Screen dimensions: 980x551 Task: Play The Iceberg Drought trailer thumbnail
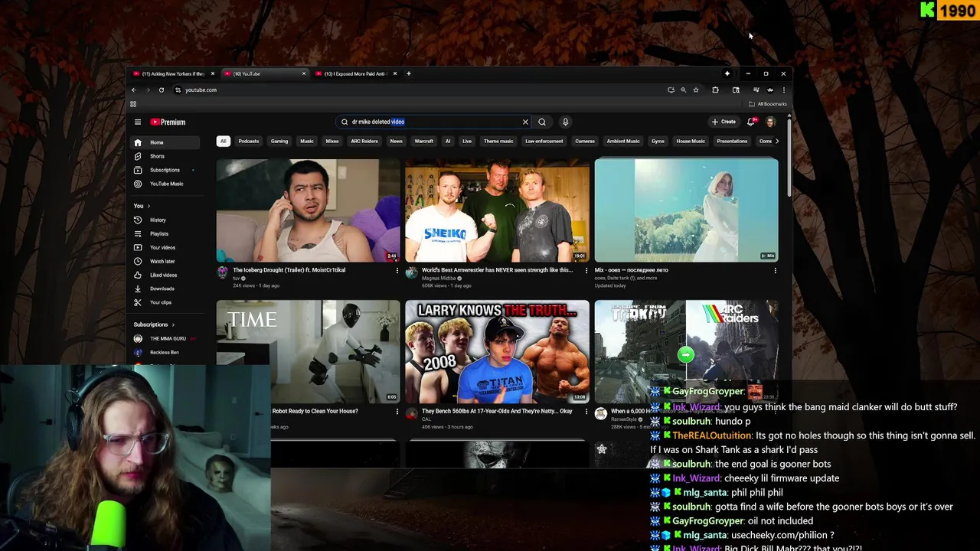[x=308, y=210]
